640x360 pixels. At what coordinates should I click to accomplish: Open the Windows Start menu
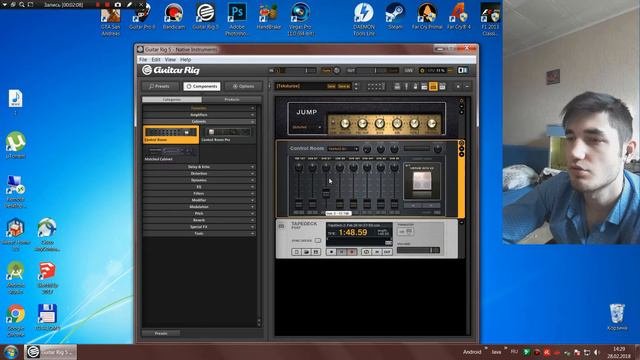tap(11, 351)
